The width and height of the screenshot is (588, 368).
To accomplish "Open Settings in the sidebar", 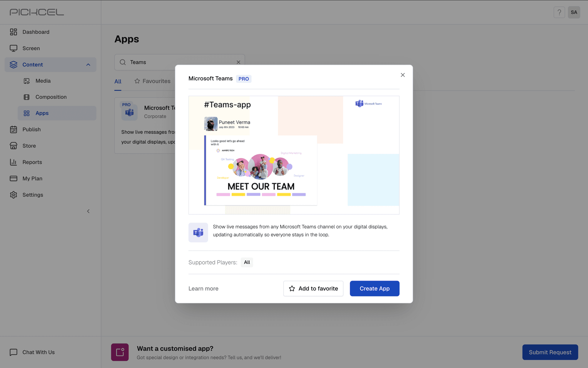I will coord(51,195).
